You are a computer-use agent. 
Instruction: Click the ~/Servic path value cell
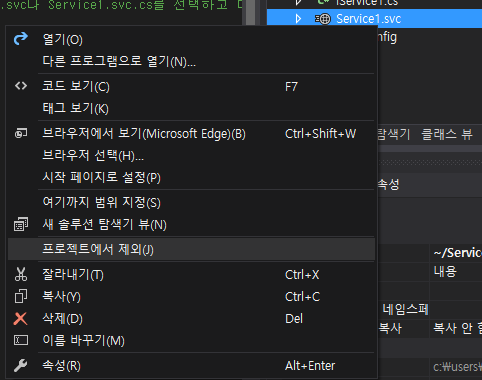pyautogui.click(x=456, y=253)
